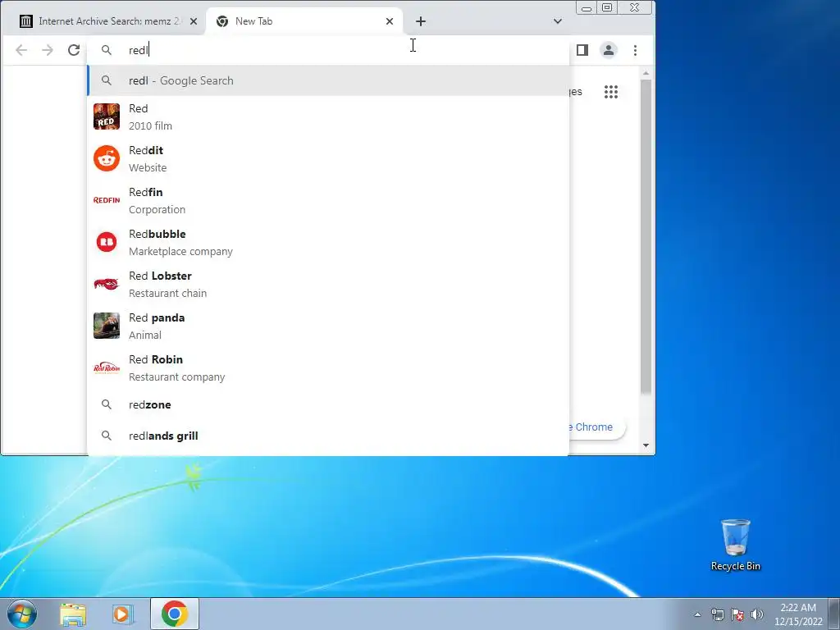Minimize the Chrome window

point(587,7)
